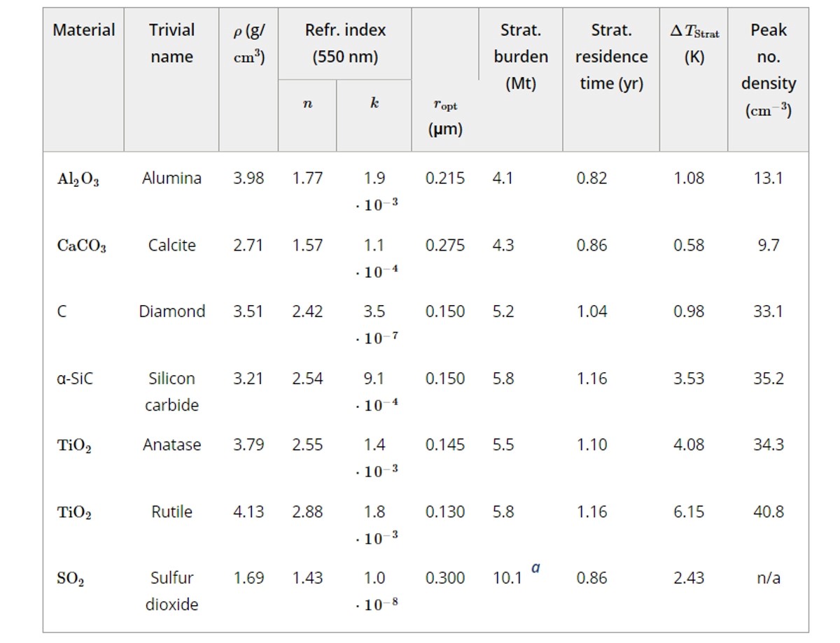Click the Strat. residence time header
The image size is (840, 643).
tap(611, 57)
